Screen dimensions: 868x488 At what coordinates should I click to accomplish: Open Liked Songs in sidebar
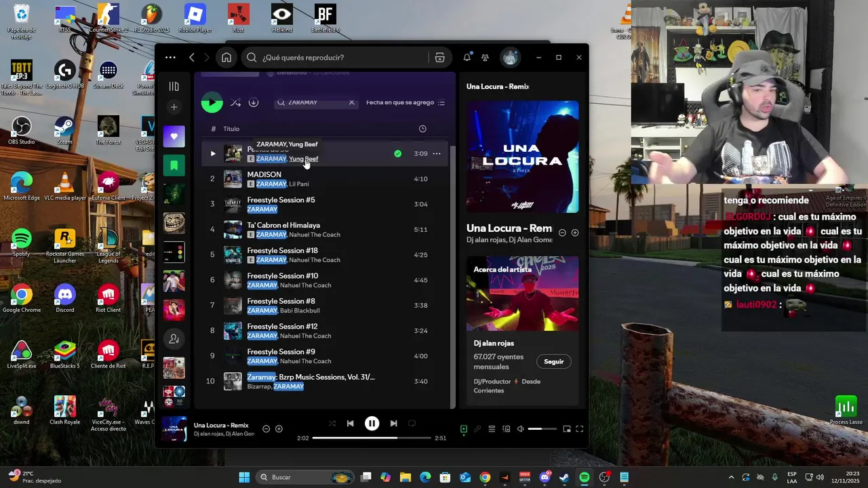pyautogui.click(x=174, y=136)
